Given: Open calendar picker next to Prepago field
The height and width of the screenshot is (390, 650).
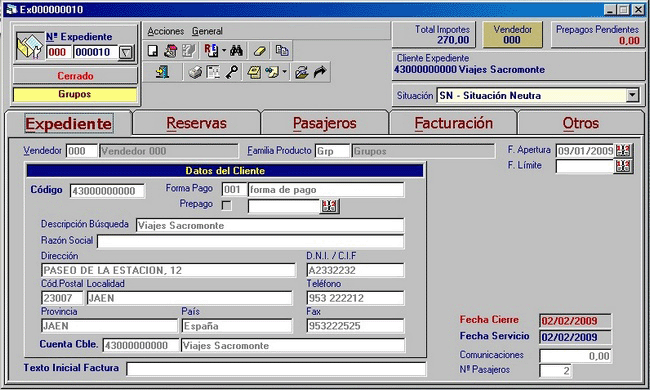Looking at the screenshot, I should click(x=330, y=206).
